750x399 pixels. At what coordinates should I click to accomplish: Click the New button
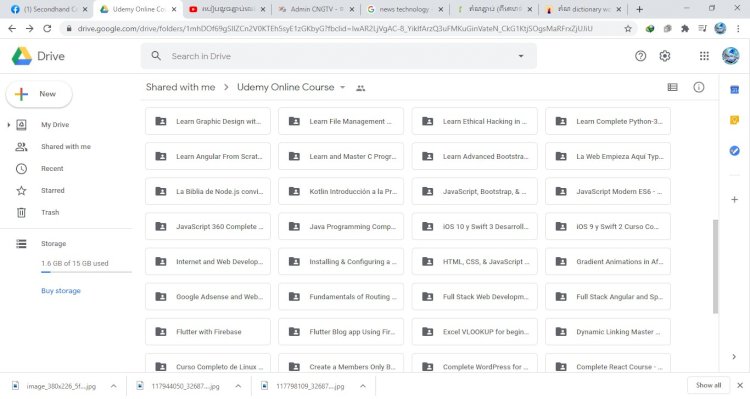pyautogui.click(x=39, y=94)
